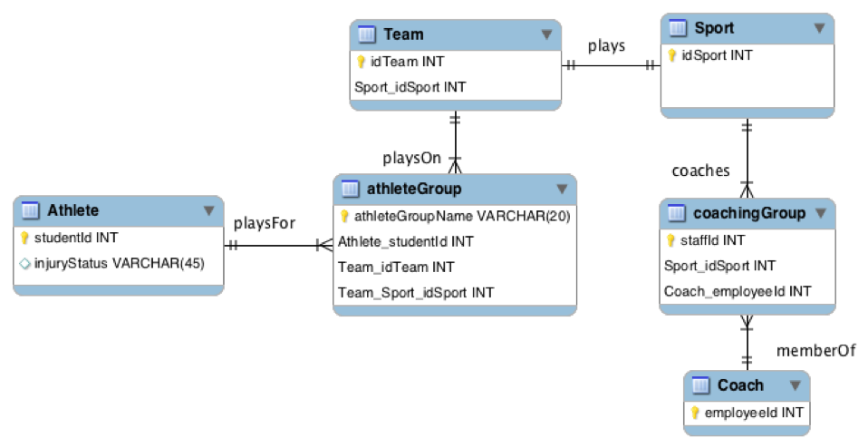
Task: Collapse the Coach table using its arrow
Action: (x=796, y=385)
